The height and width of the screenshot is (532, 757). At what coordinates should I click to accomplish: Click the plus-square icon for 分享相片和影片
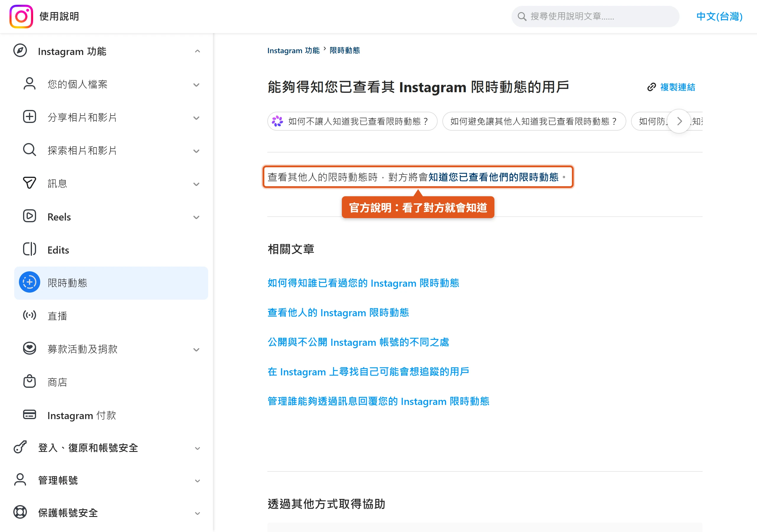click(29, 117)
